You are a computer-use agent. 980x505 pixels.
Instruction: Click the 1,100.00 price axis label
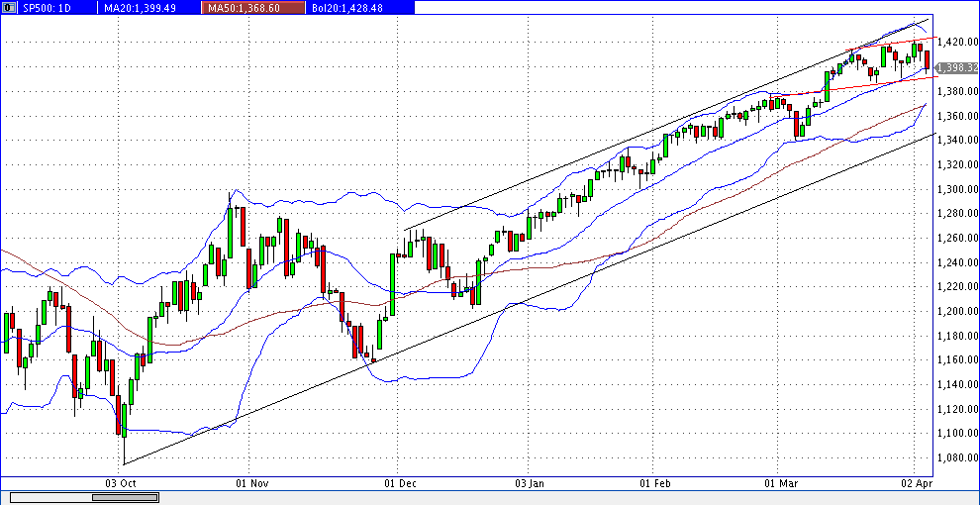958,433
